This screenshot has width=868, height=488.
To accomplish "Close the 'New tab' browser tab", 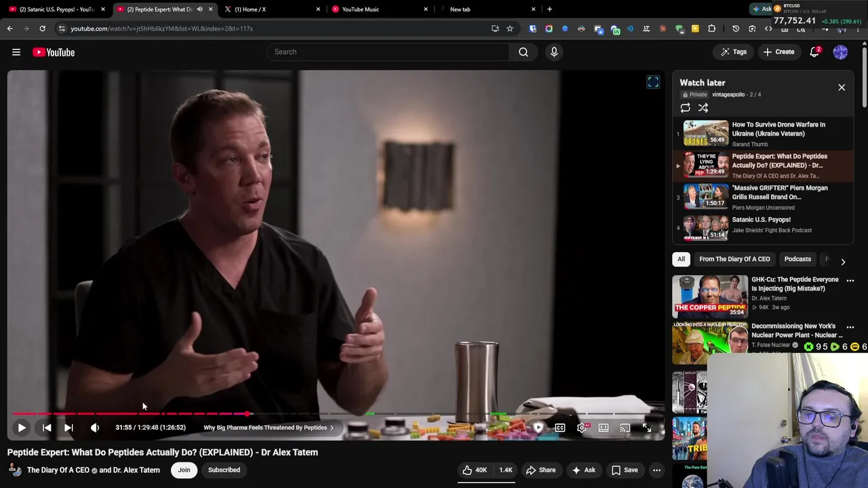I will pyautogui.click(x=533, y=9).
